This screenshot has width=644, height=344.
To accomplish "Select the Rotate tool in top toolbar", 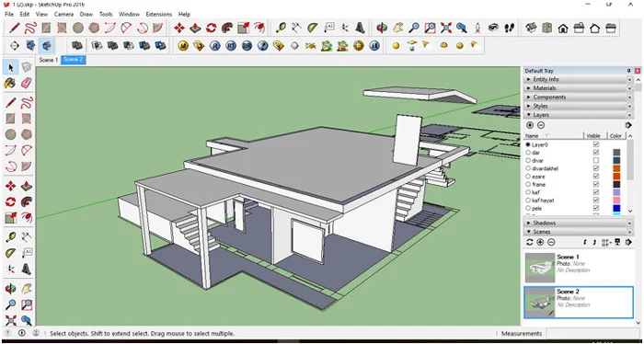I will pos(211,28).
